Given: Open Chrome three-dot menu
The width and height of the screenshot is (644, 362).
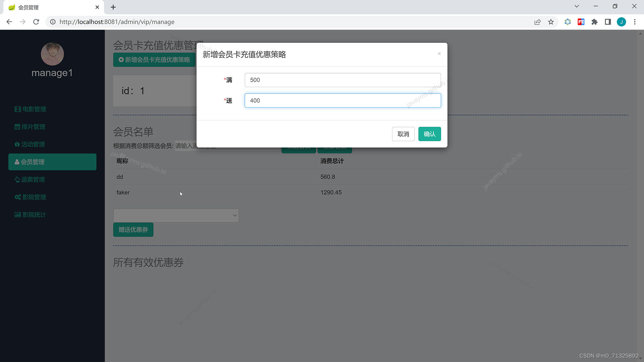Looking at the screenshot, I should (x=635, y=22).
